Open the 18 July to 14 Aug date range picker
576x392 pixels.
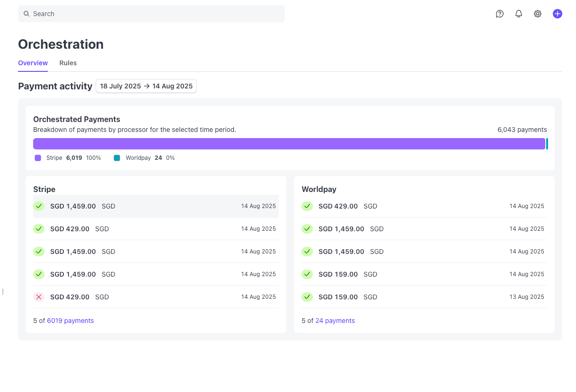(x=146, y=86)
